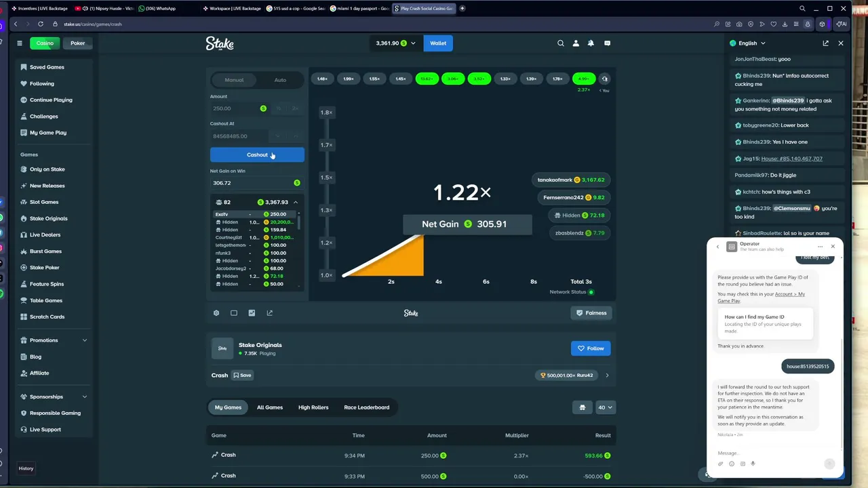Open a new browser tab
868x488 pixels.
click(x=462, y=8)
